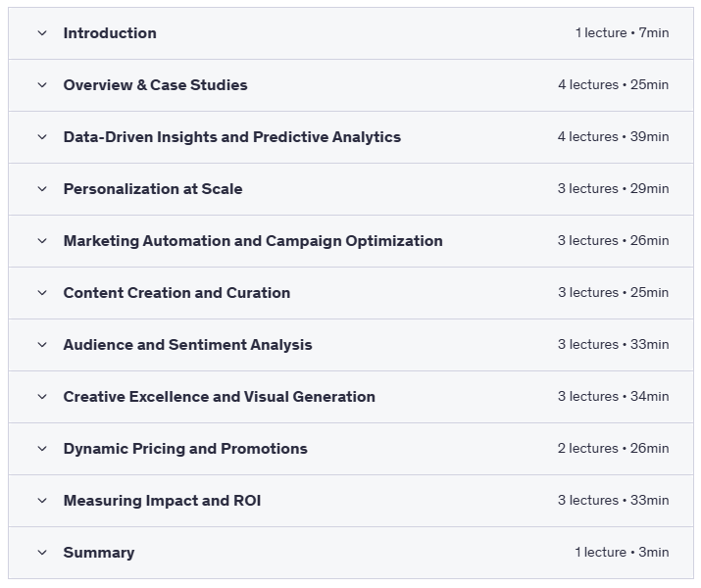This screenshot has height=588, width=701.
Task: Click Marketing Automation and Campaign Optimization title
Action: [x=253, y=241]
